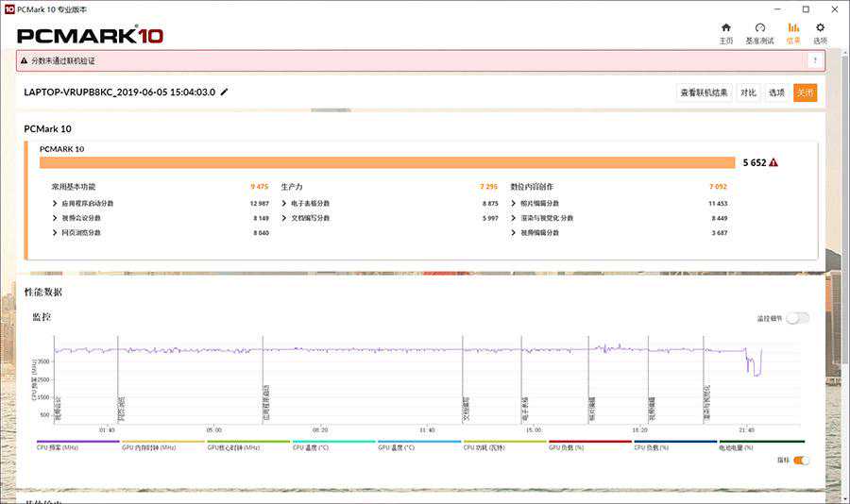
Task: Click the question mark help button in warning bar
Action: [x=814, y=60]
